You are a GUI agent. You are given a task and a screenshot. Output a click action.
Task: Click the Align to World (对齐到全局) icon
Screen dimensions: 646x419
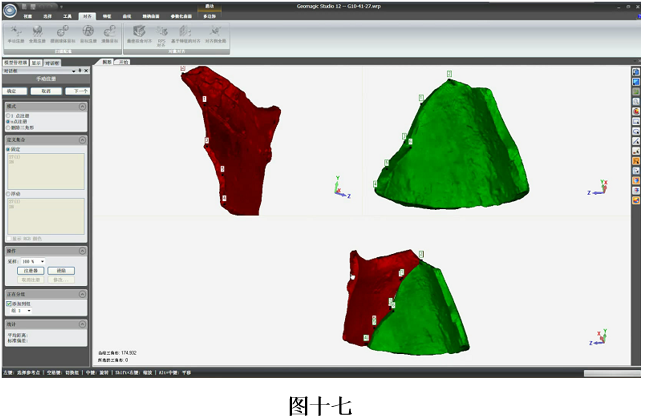click(x=215, y=34)
